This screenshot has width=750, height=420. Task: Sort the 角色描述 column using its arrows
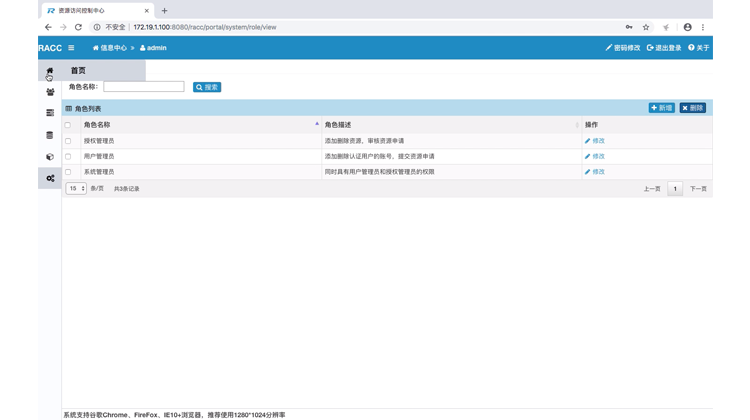click(x=577, y=125)
